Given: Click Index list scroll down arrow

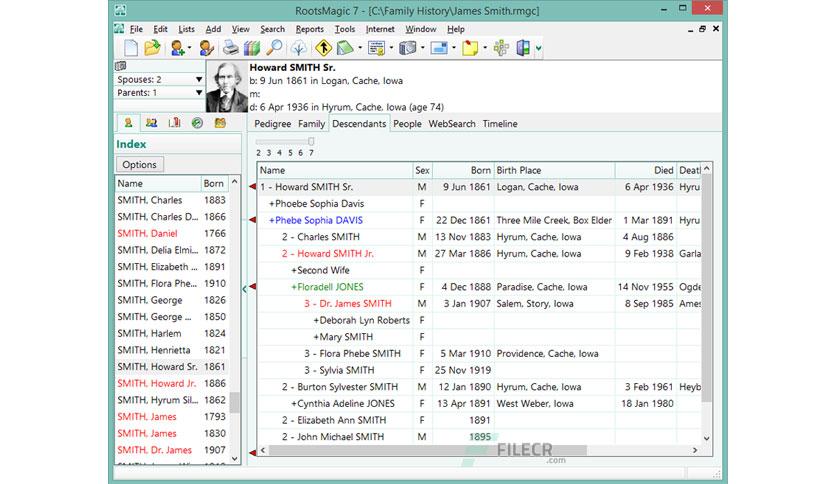Looking at the screenshot, I should (x=235, y=458).
